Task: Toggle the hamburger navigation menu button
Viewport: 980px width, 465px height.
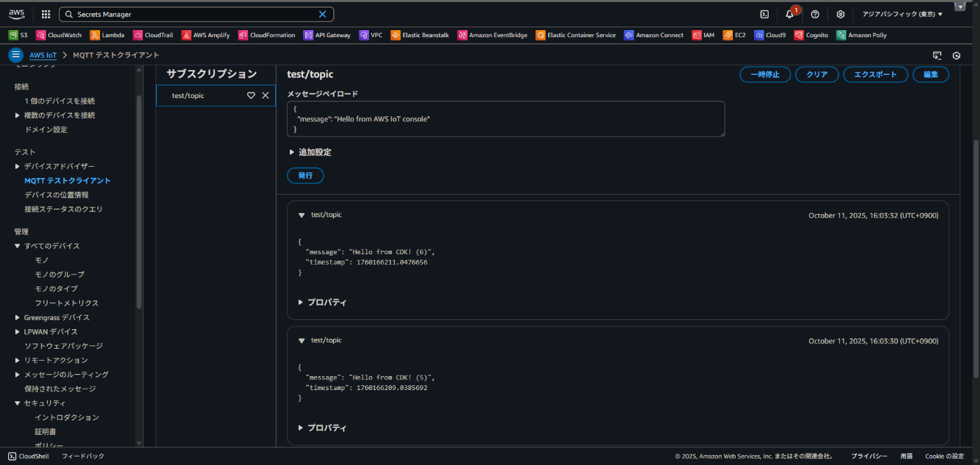Action: pyautogui.click(x=15, y=55)
